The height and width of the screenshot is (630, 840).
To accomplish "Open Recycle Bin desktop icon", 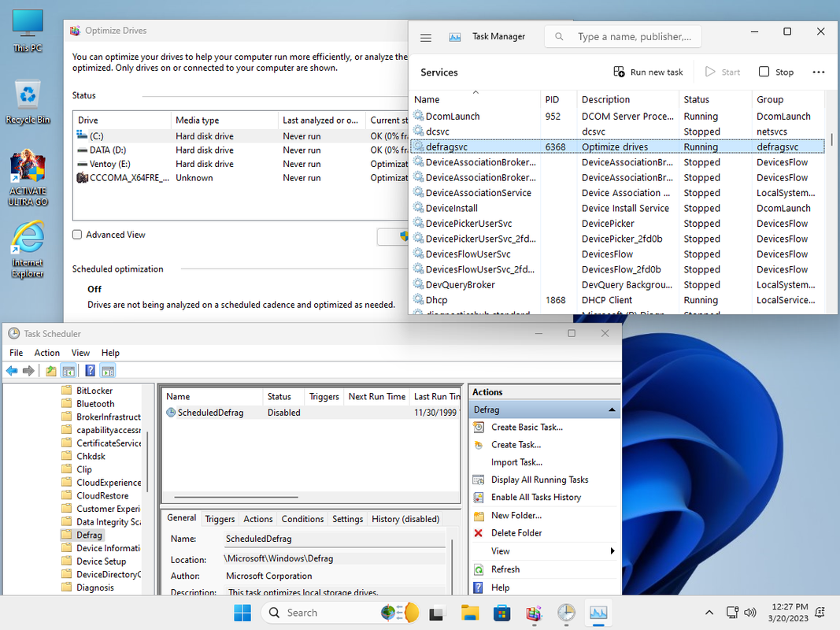I will pos(28,102).
